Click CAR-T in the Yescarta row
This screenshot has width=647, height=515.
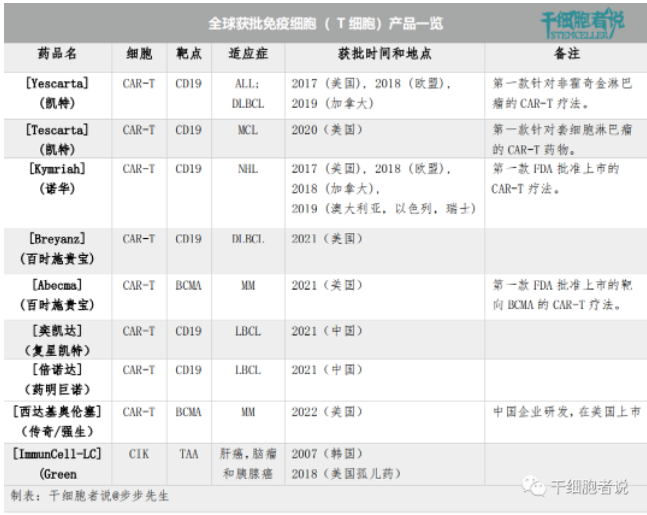139,84
